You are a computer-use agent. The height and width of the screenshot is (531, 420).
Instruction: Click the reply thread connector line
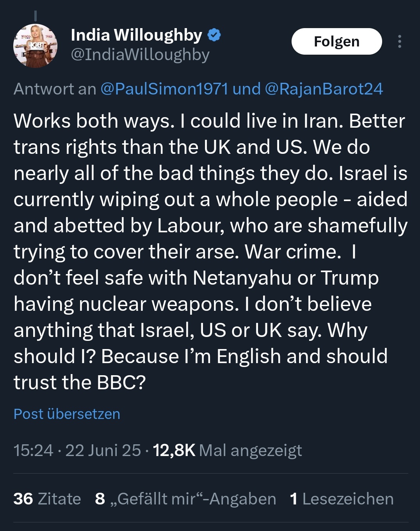point(35,16)
